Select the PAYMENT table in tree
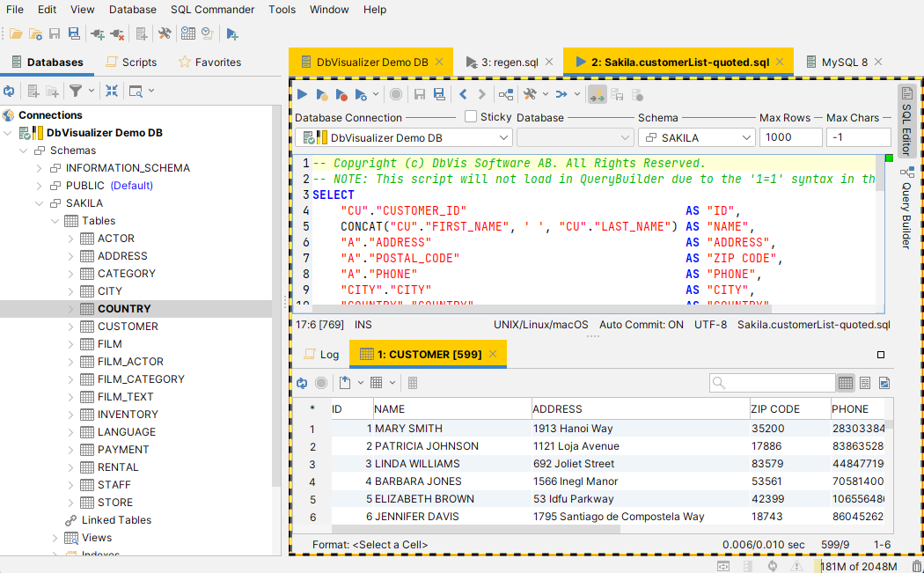924x573 pixels. tap(123, 450)
